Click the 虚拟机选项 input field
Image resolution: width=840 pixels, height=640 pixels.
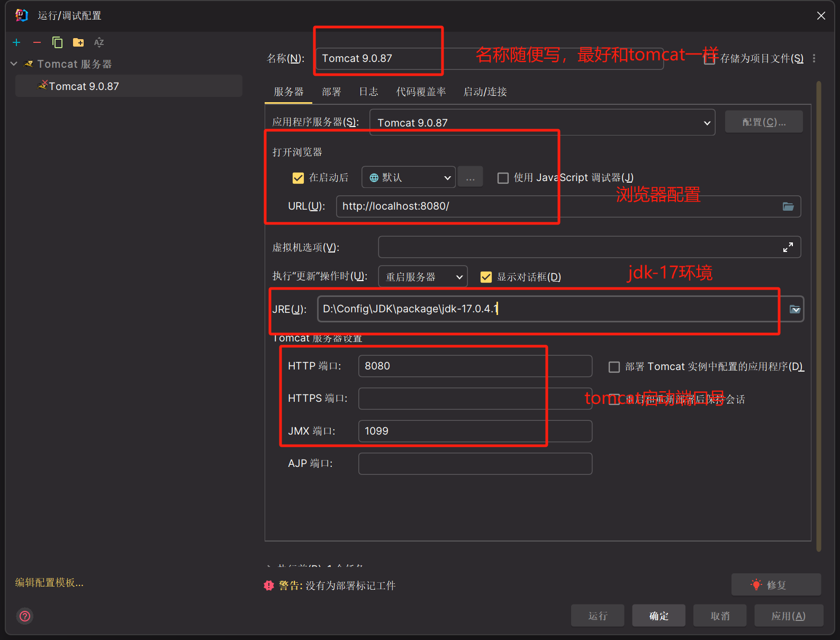(590, 247)
